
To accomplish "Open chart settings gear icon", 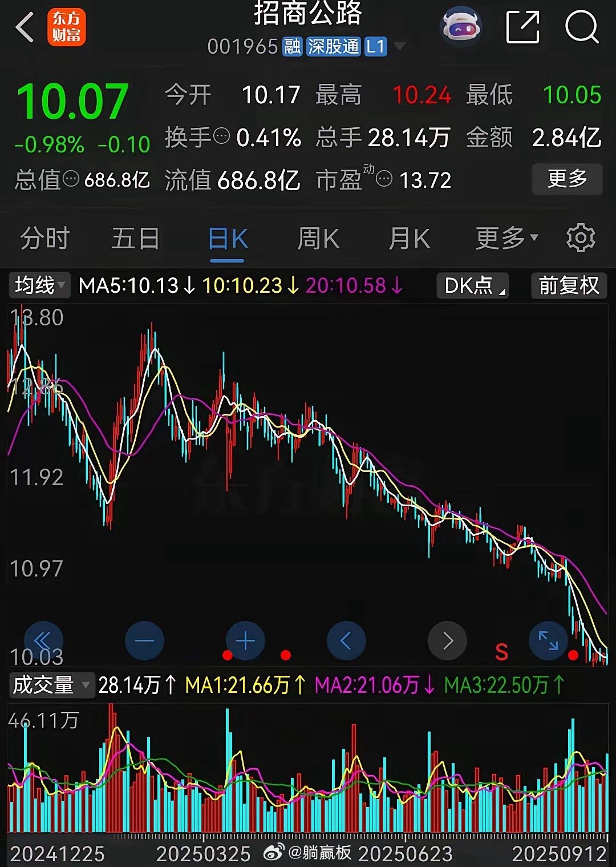I will [581, 238].
